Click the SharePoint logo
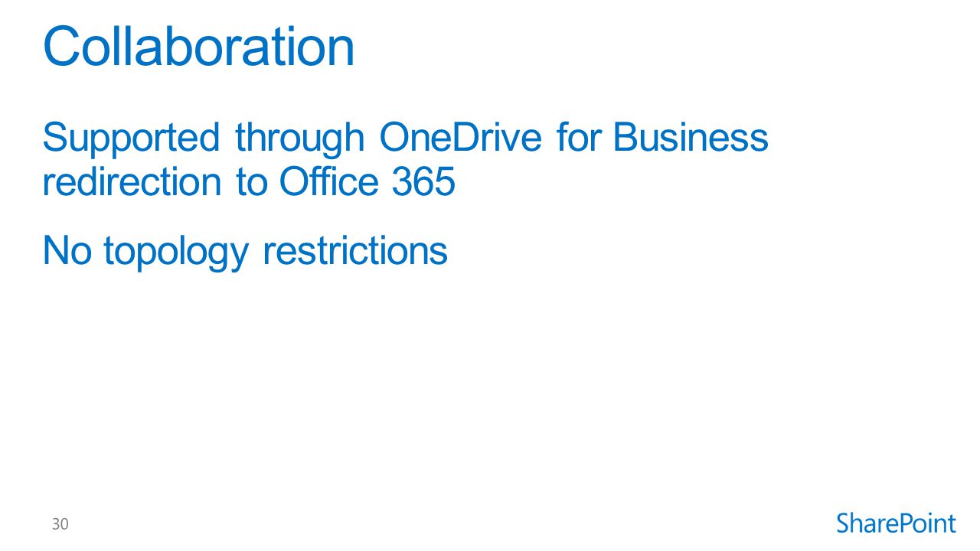Screen dimensions: 980x551 tap(896, 524)
